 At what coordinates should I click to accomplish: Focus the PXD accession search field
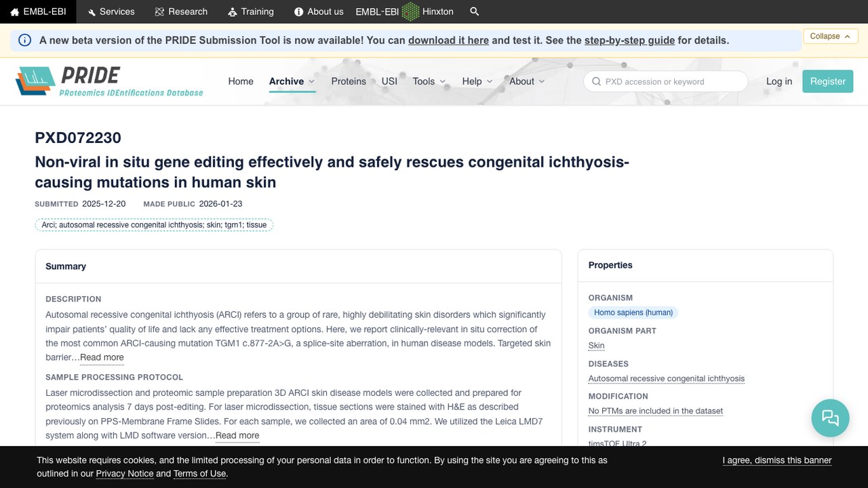pyautogui.click(x=665, y=81)
